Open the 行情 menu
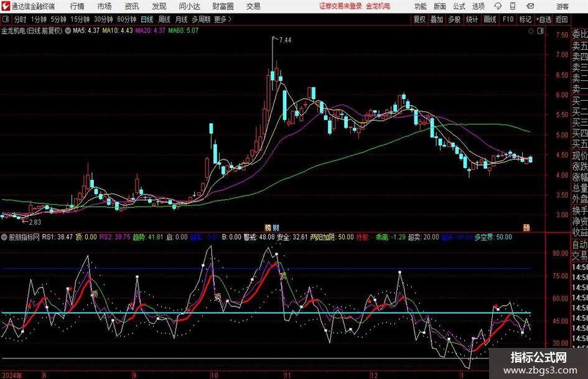Image resolution: width=588 pixels, height=379 pixels. click(x=77, y=6)
